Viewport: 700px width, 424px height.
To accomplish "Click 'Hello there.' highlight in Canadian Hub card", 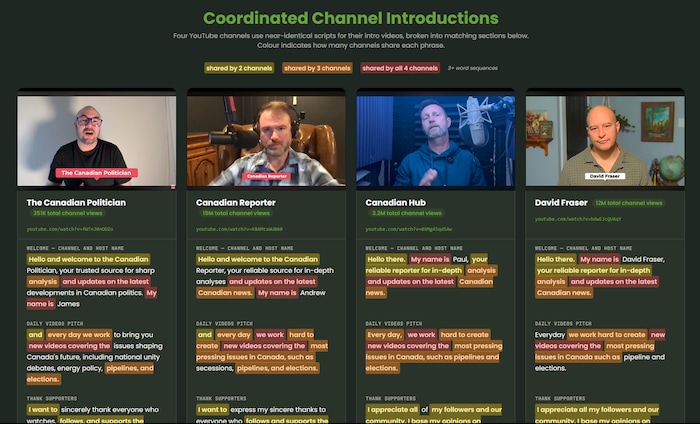I will [386, 259].
